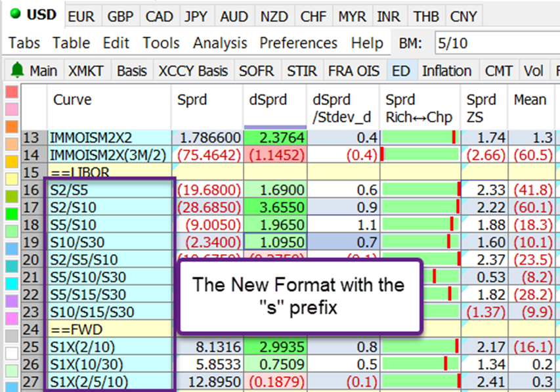
Task: Select row number 19 header
Action: click(x=33, y=242)
